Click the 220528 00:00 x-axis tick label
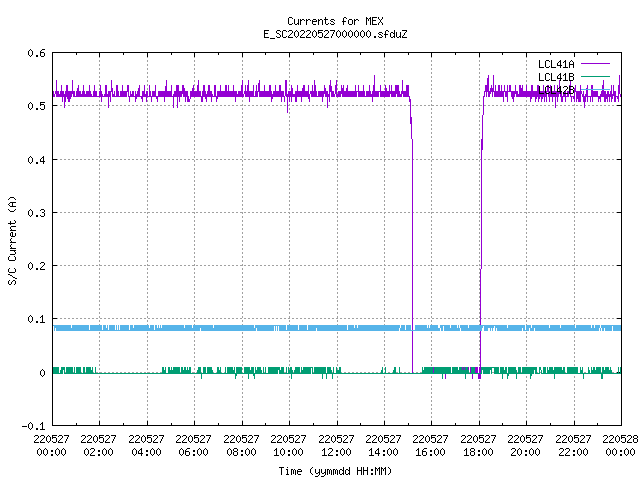 pos(620,446)
